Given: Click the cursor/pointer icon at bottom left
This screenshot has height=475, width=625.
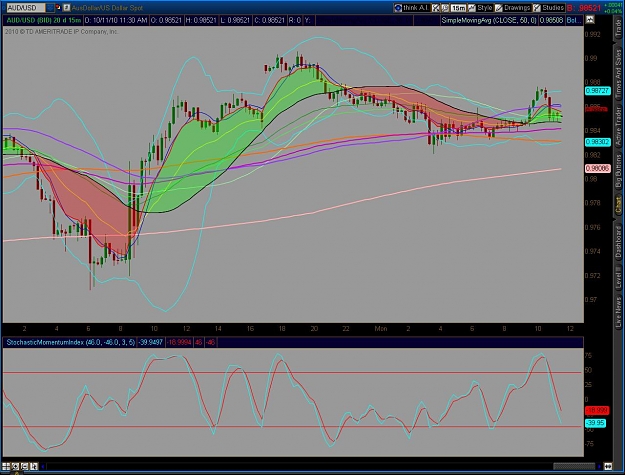Looking at the screenshot, I should (x=34, y=466).
